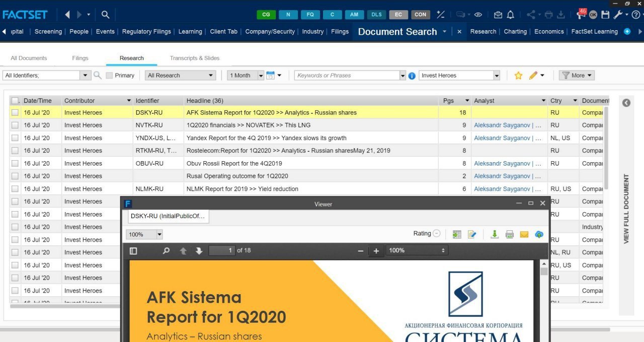644x342 pixels.
Task: Click the blue info icon
Action: (x=412, y=76)
